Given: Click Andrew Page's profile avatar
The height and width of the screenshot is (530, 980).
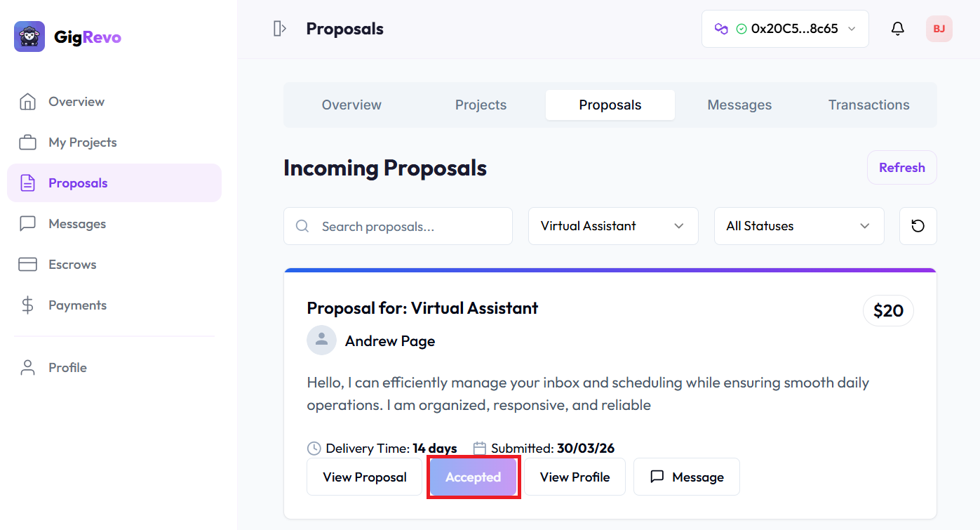Looking at the screenshot, I should pyautogui.click(x=321, y=340).
